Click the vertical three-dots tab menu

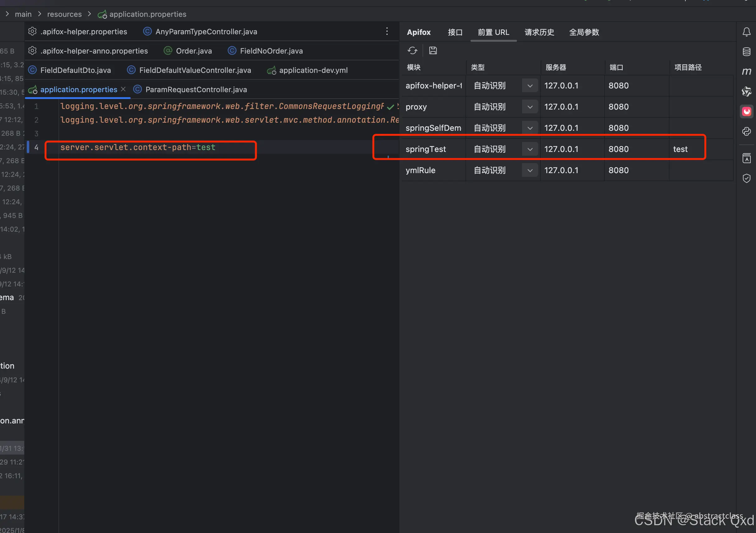[x=387, y=31]
